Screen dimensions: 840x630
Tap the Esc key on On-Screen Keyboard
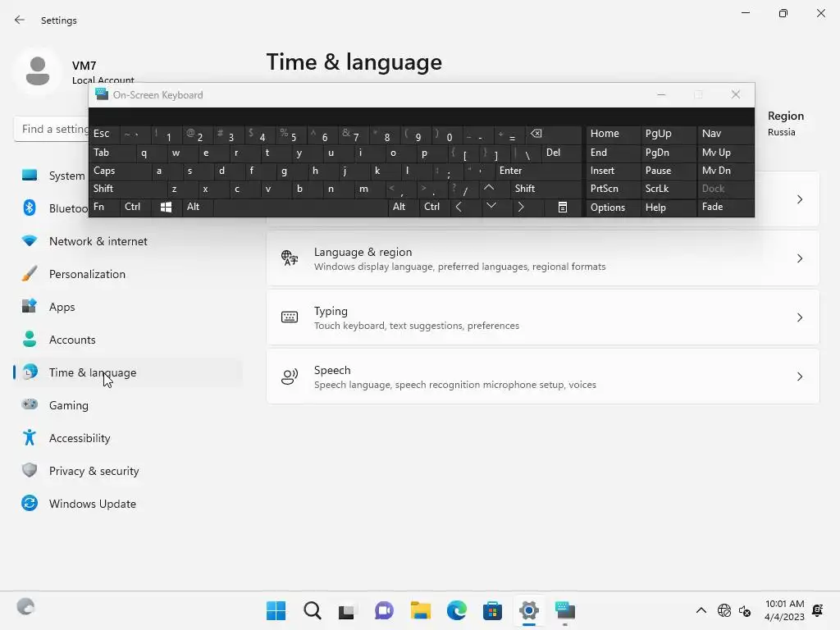click(x=104, y=134)
